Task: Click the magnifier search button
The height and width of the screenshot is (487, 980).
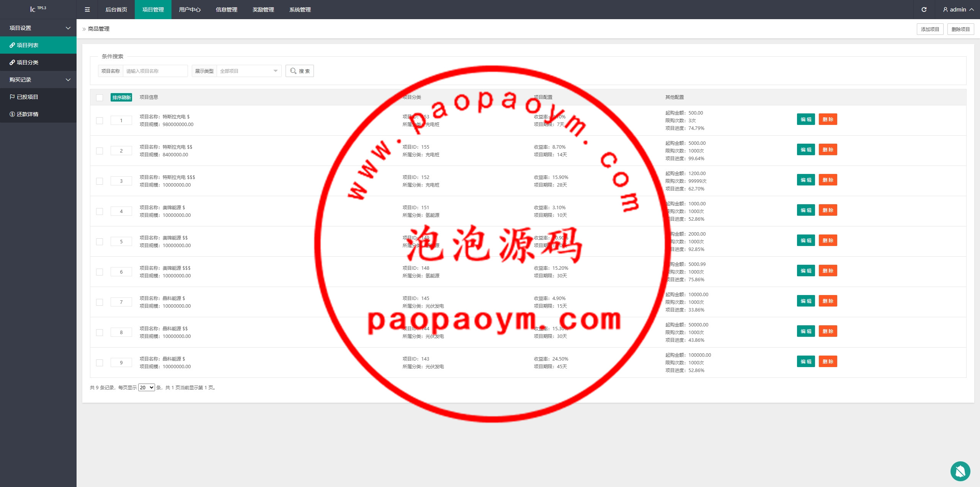Action: [300, 71]
